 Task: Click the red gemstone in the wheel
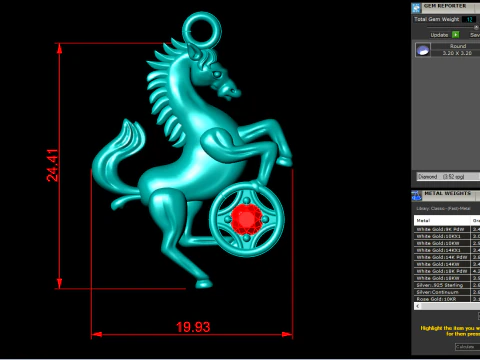pos(246,219)
